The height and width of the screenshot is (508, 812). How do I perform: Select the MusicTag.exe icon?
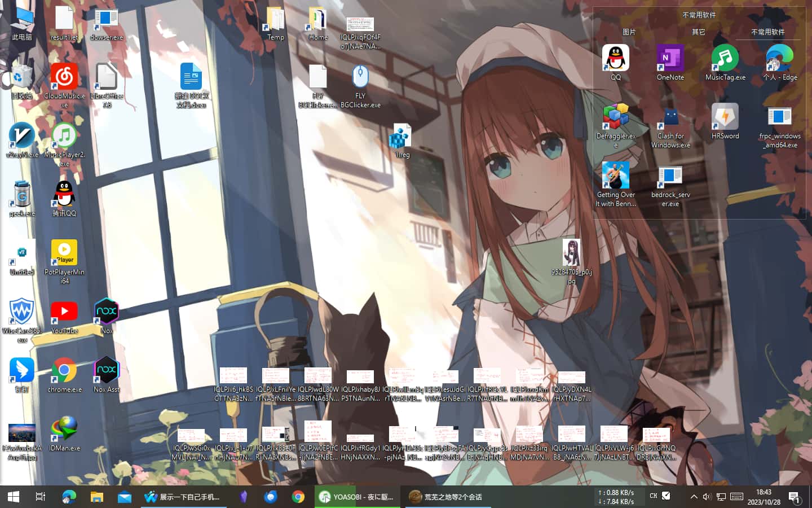coord(725,59)
